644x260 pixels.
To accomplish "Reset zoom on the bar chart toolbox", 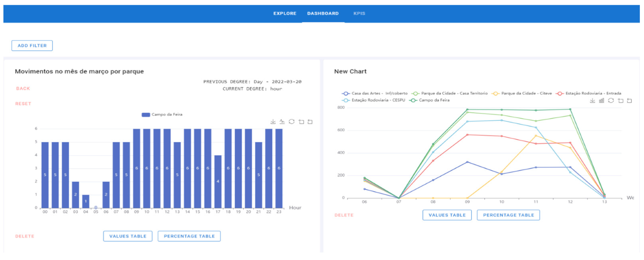I will (310, 122).
